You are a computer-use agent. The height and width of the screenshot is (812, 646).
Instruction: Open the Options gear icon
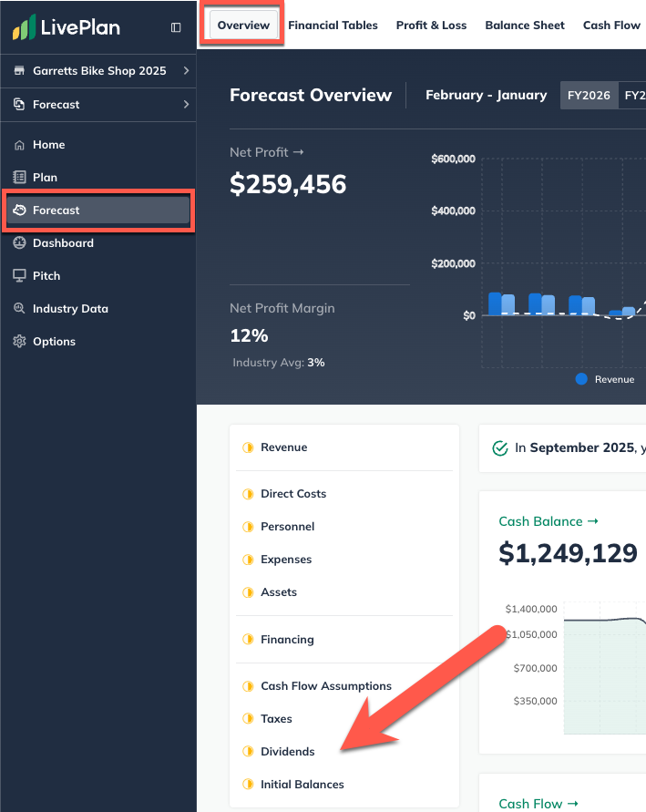point(20,341)
